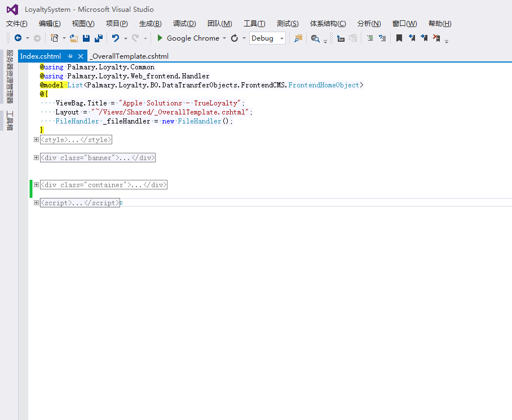Open the Refresh options dropdown arrow
This screenshot has height=420, width=512.
(244, 38)
